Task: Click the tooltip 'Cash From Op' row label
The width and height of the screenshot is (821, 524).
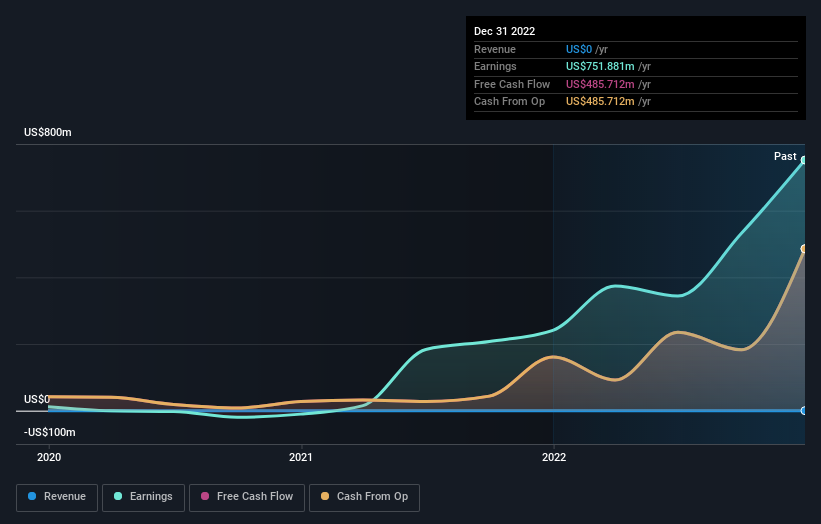Action: 509,102
